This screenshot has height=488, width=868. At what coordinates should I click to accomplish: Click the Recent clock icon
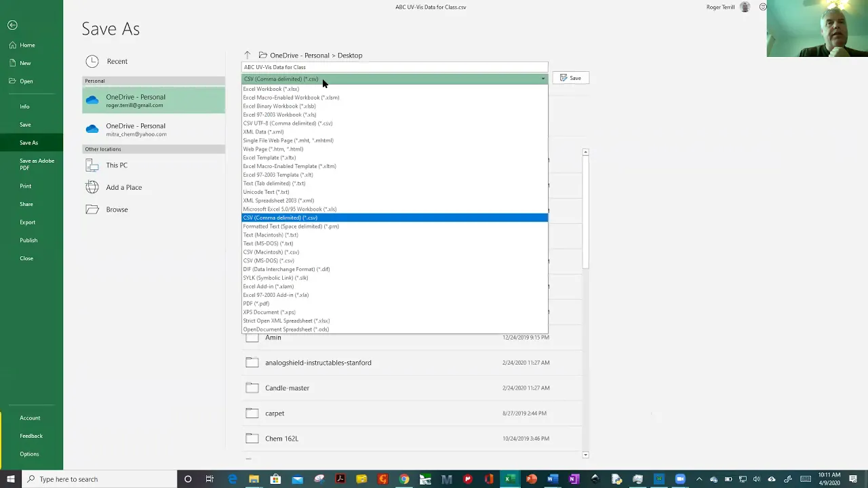pos(92,62)
